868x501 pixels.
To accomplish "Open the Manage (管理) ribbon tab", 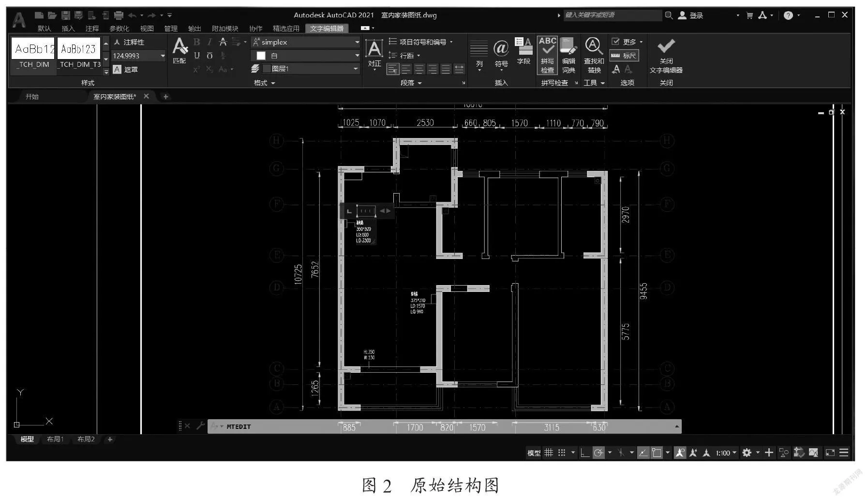I will (171, 29).
